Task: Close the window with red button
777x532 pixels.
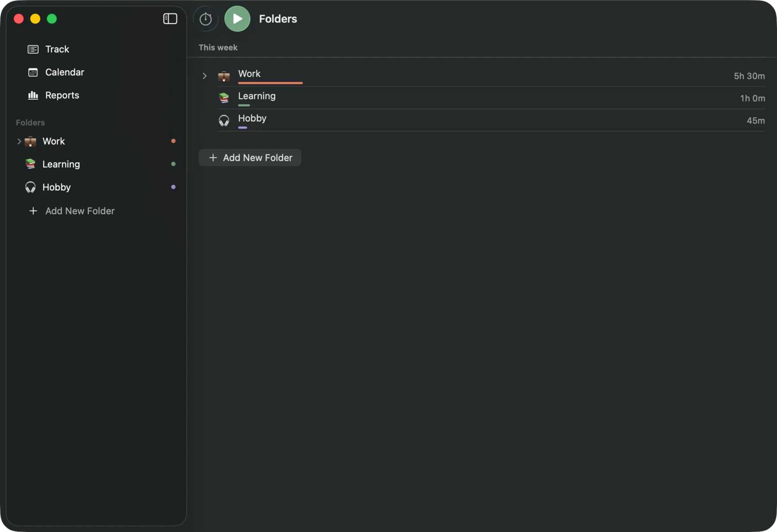Action: pos(19,19)
